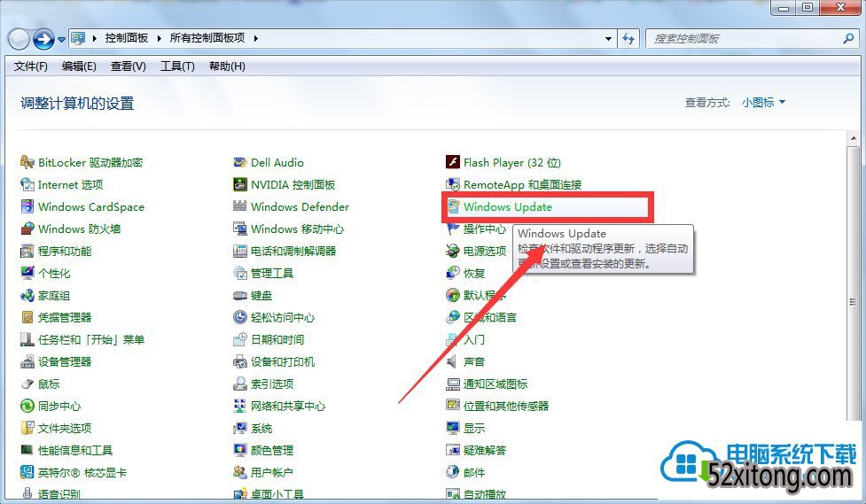866x504 pixels.
Task: Open the 颜色管理 link
Action: (272, 451)
